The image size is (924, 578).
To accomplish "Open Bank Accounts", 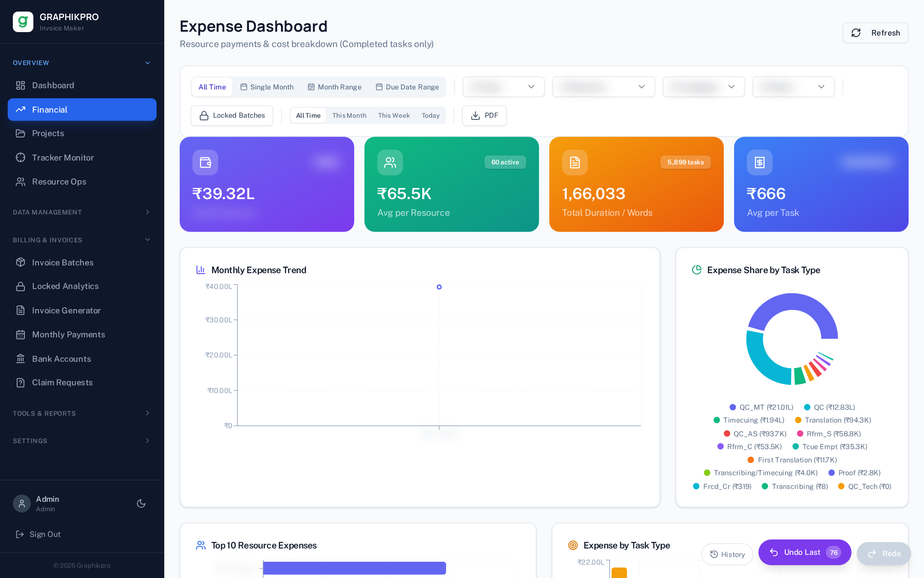I will [82, 359].
